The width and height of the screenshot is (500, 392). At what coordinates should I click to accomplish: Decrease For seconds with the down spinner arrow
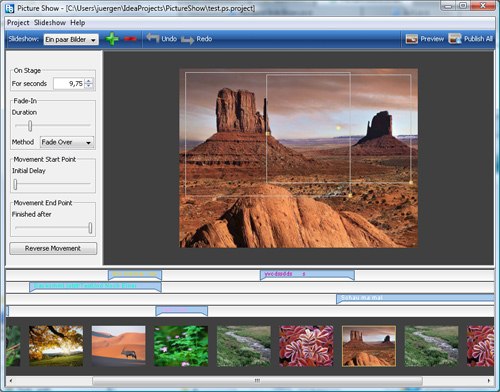click(89, 86)
